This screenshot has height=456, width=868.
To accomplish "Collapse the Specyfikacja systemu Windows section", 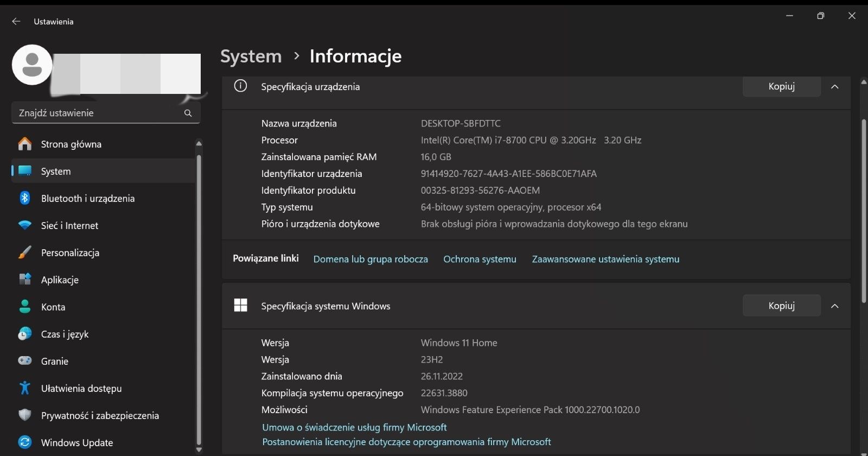I will 835,306.
